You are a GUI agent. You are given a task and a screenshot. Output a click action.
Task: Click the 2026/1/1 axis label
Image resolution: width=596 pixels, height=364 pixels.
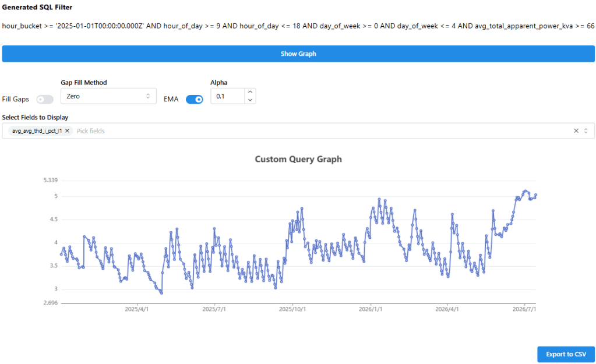(x=371, y=309)
